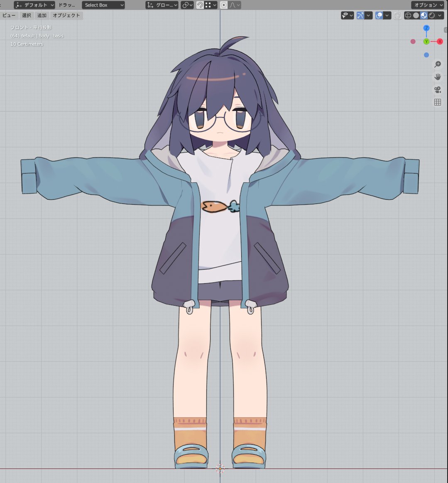Select solid viewport shading mode

(x=416, y=15)
